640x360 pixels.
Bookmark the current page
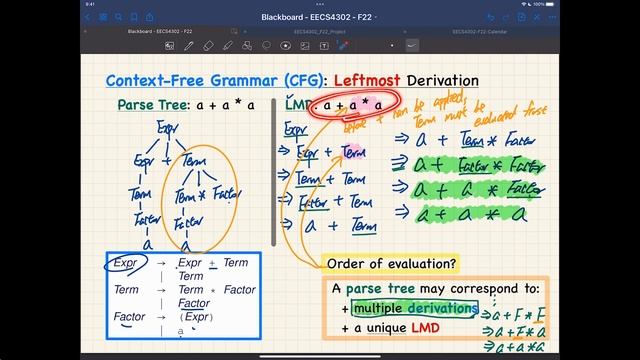click(134, 17)
